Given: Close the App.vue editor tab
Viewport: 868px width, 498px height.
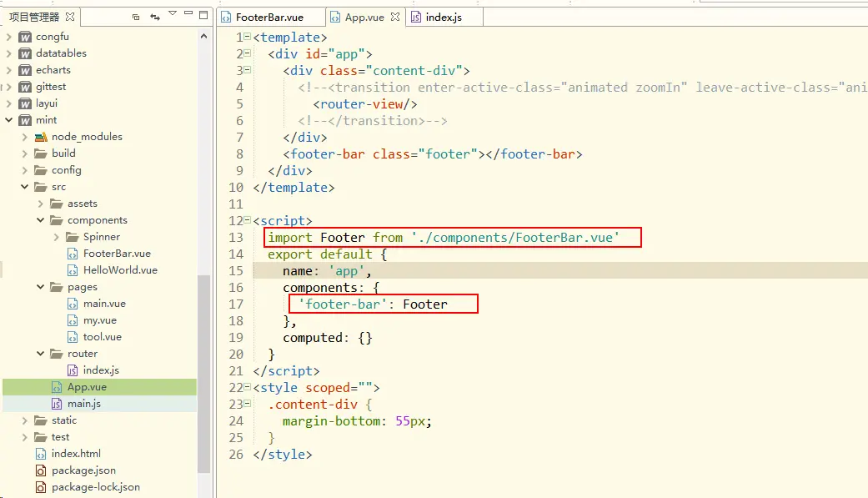Looking at the screenshot, I should (x=394, y=18).
